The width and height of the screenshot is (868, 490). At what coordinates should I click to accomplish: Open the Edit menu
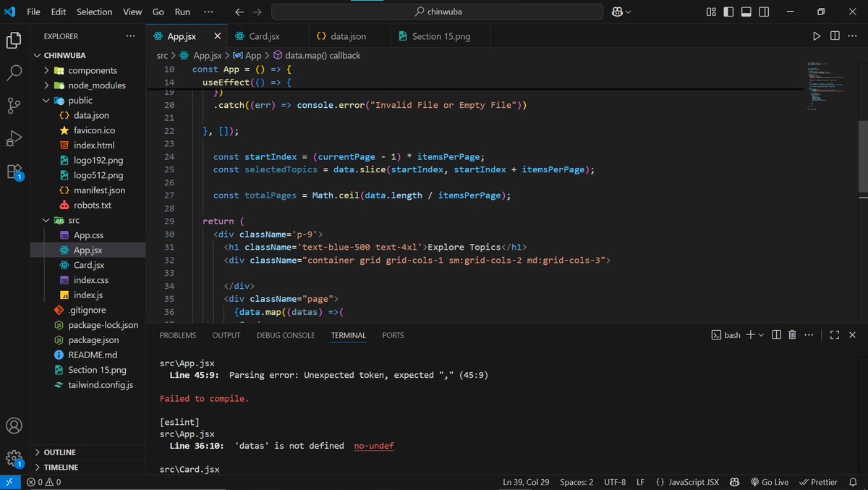click(59, 12)
